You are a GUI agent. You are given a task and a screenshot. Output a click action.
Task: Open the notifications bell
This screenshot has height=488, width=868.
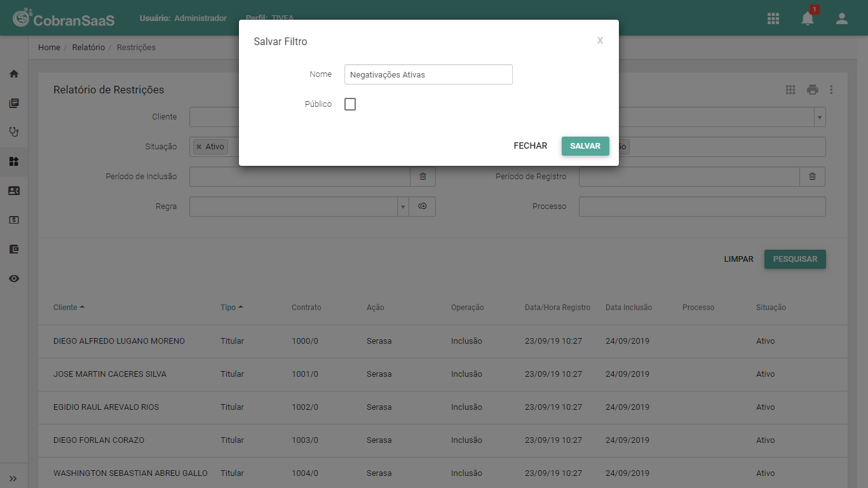click(808, 18)
